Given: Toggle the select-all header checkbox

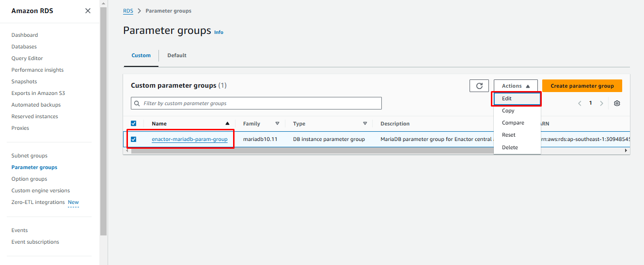Looking at the screenshot, I should click(x=134, y=124).
